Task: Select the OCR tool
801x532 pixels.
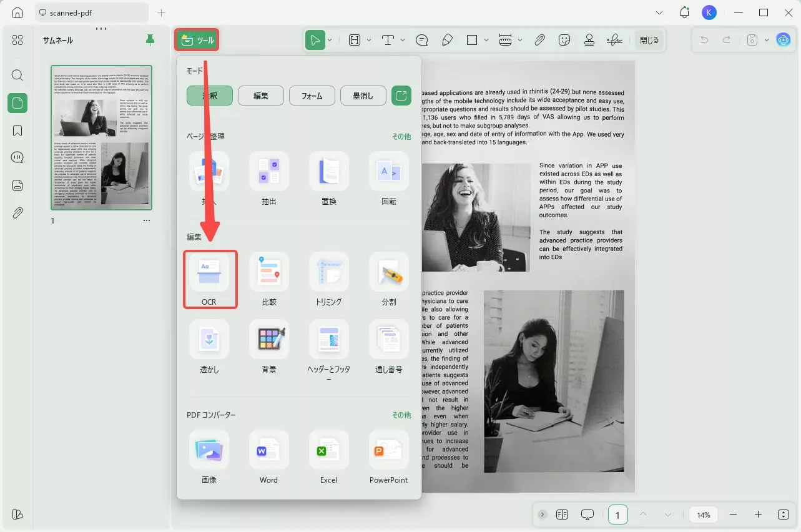Action: click(209, 279)
